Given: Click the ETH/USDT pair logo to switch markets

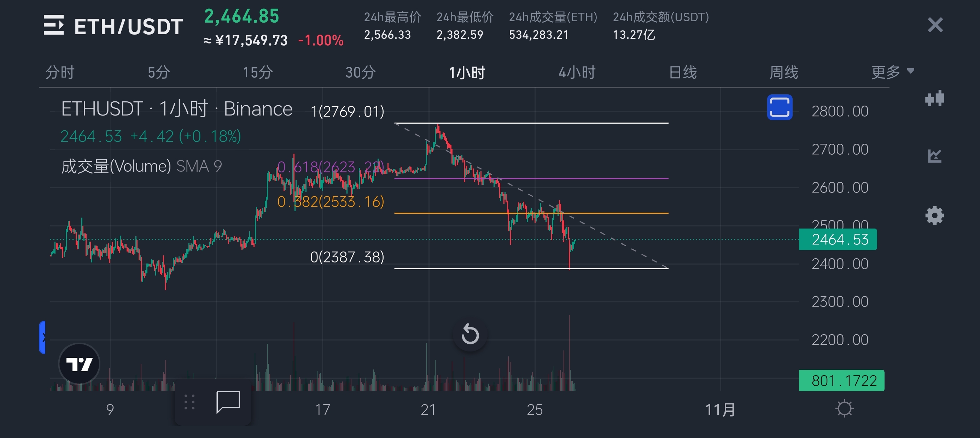Looking at the screenshot, I should (54, 26).
